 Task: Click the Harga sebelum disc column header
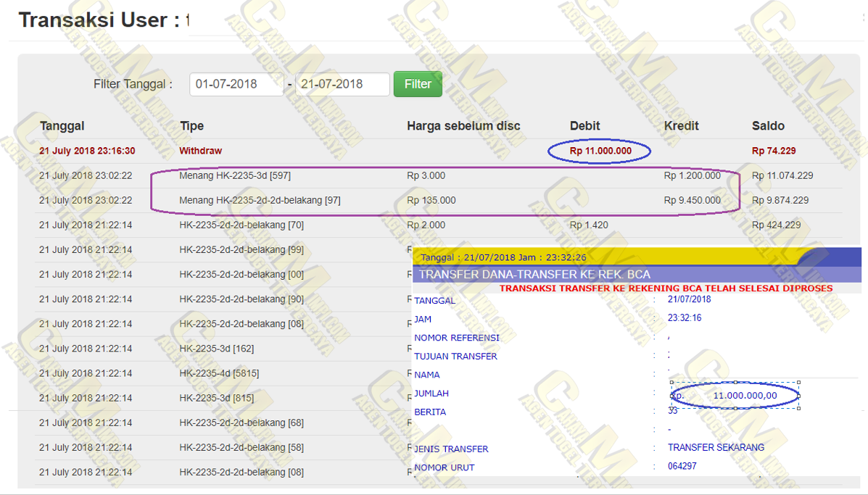pos(463,126)
